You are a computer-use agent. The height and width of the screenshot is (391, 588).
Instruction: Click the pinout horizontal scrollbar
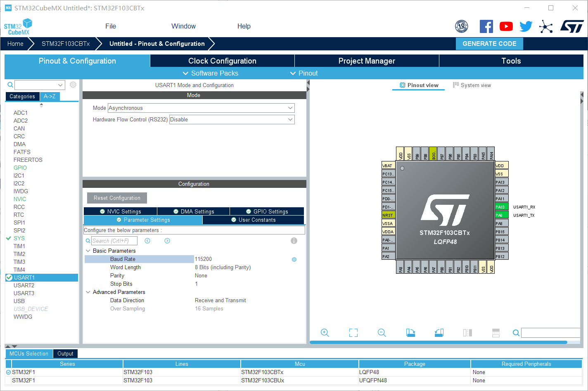click(439, 342)
